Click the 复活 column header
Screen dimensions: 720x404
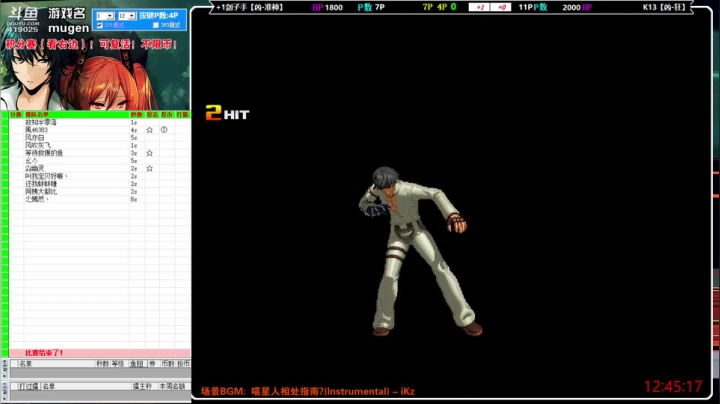point(152,114)
